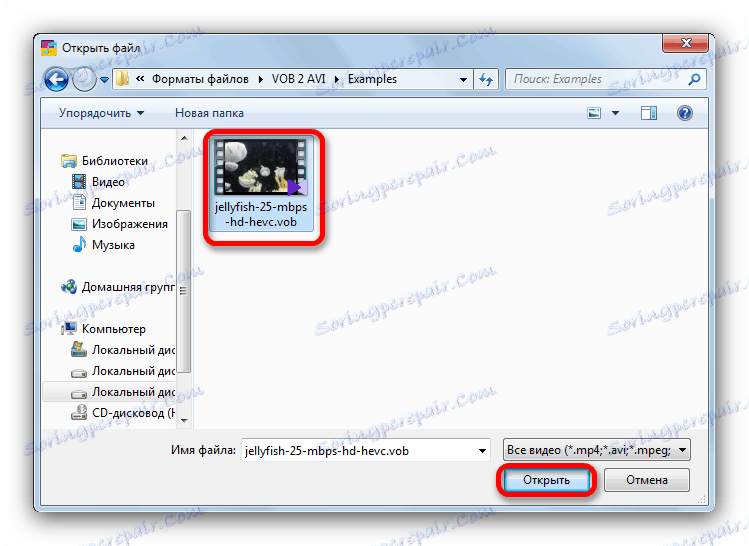Click the Изображения picture icon
Image resolution: width=749 pixels, height=546 pixels.
tap(79, 224)
